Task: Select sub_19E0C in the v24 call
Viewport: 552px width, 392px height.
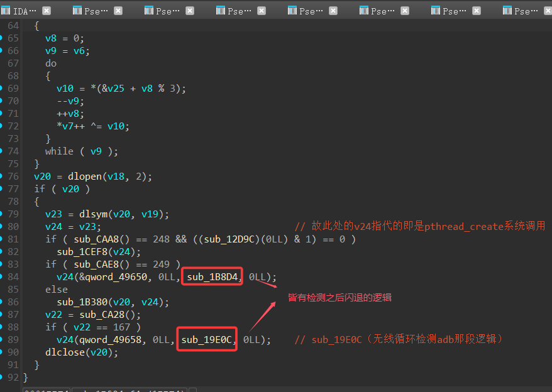Action: (207, 340)
